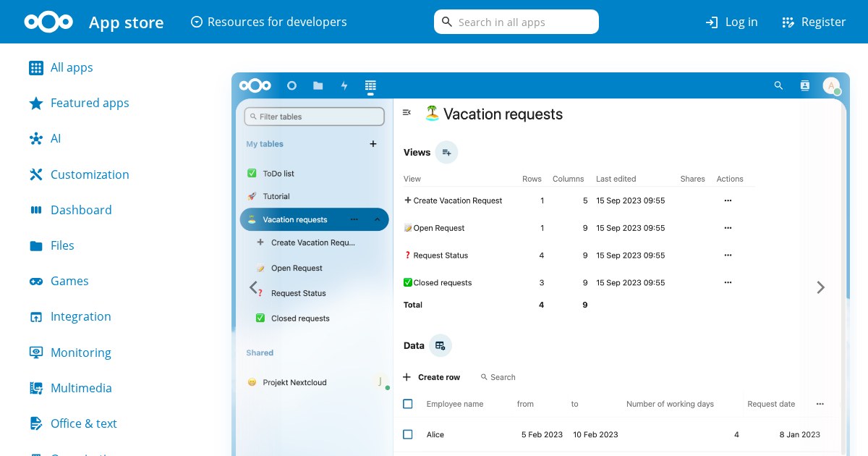Open the data table column options menu
This screenshot has height=456, width=868.
[820, 404]
